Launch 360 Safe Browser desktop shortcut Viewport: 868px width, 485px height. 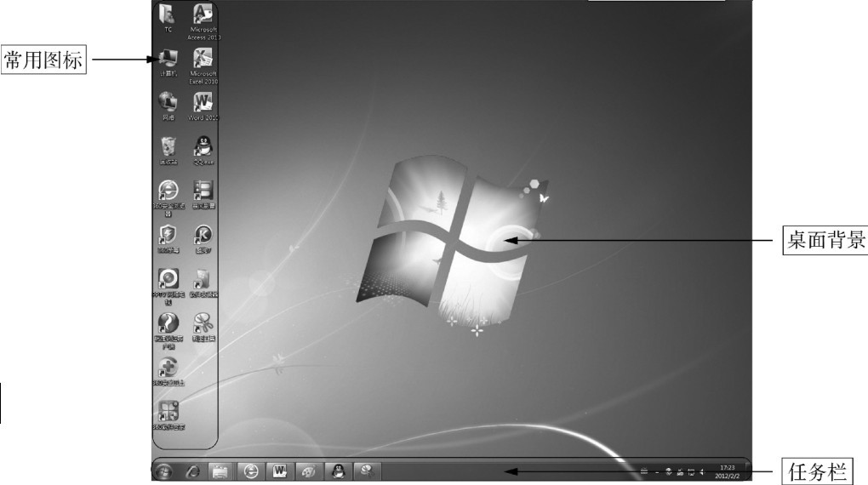[x=168, y=197]
